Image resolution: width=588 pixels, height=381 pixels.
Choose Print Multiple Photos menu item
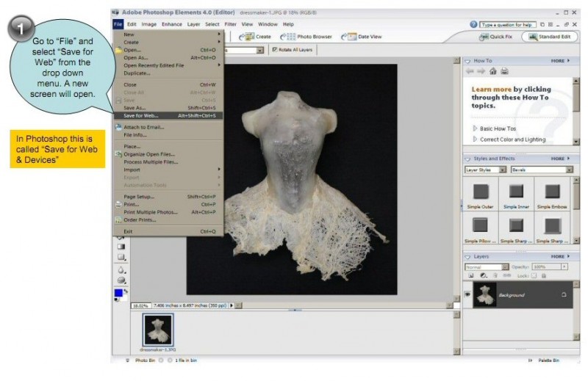(168, 212)
